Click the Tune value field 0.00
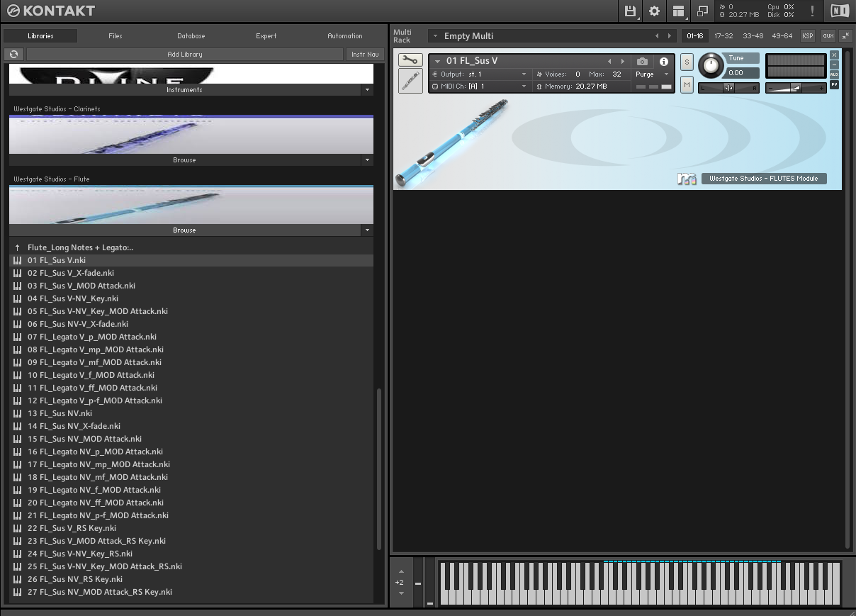Image resolution: width=856 pixels, height=616 pixels. [743, 72]
